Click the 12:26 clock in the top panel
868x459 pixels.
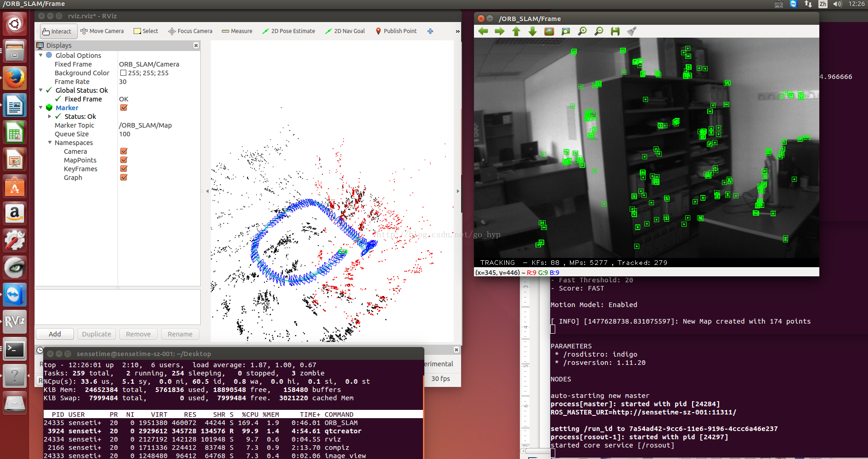pyautogui.click(x=857, y=4)
